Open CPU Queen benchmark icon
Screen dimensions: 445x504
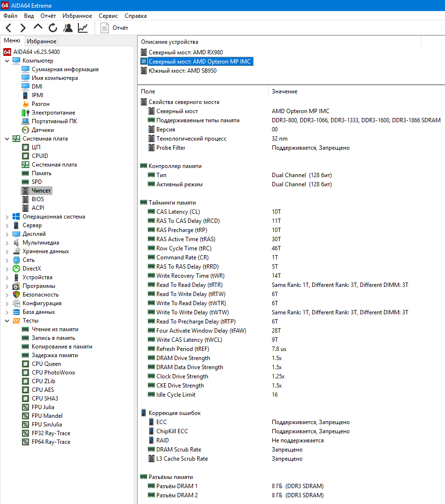25,364
